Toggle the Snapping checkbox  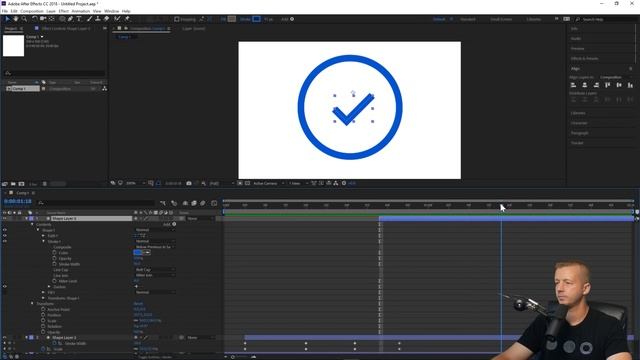pos(177,19)
